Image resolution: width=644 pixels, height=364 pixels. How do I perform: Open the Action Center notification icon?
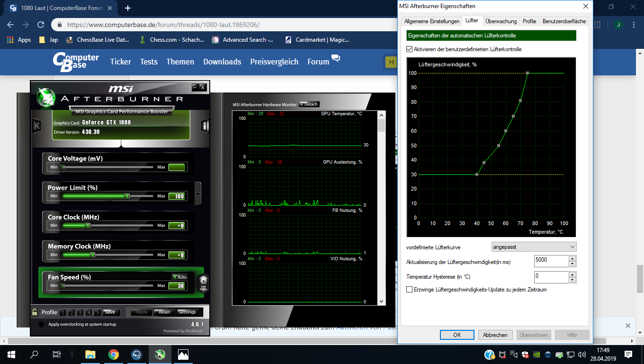tap(628, 354)
